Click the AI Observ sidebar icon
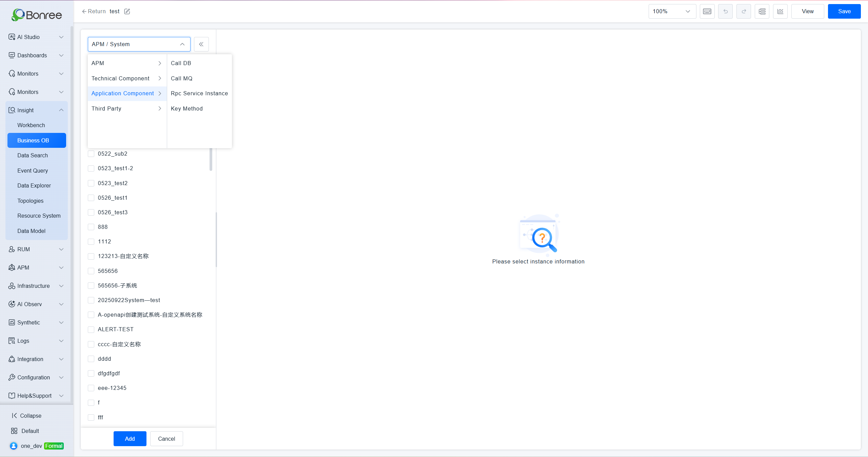Image resolution: width=868 pixels, height=457 pixels. click(12, 304)
